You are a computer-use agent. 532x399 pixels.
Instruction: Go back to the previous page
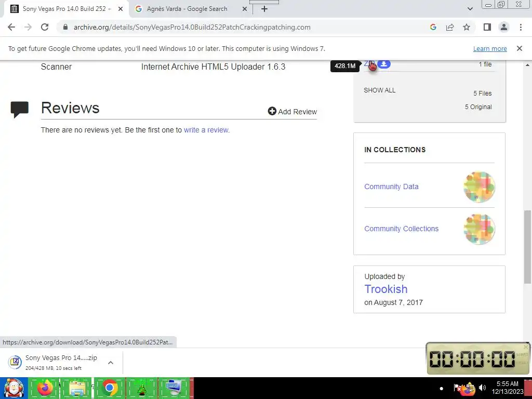point(11,27)
